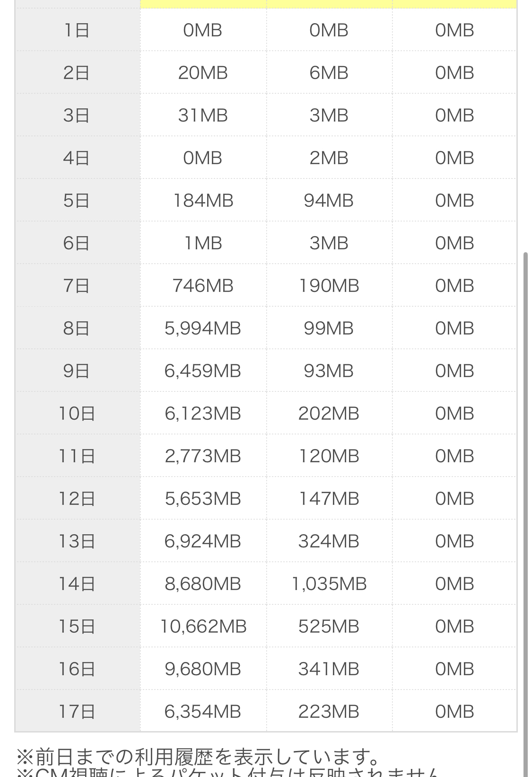Image resolution: width=532 pixels, height=777 pixels.
Task: Click the 16日 date cell
Action: 77,670
